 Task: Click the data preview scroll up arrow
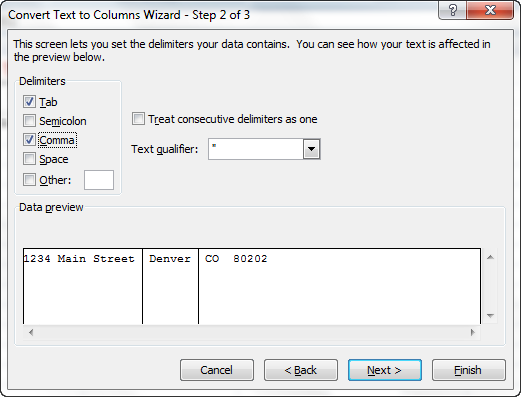(x=490, y=257)
